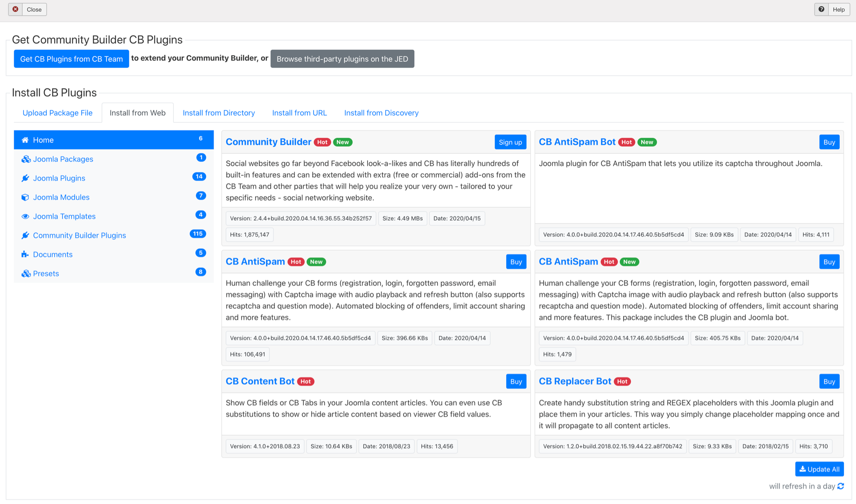Open the Community Builder title link
Viewport: 856px width, 504px height.
coord(268,142)
